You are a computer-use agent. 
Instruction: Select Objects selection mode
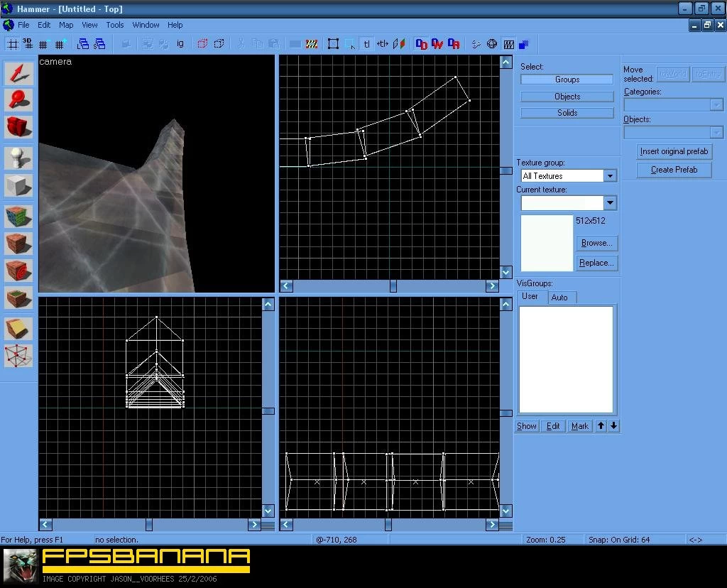[x=567, y=97]
